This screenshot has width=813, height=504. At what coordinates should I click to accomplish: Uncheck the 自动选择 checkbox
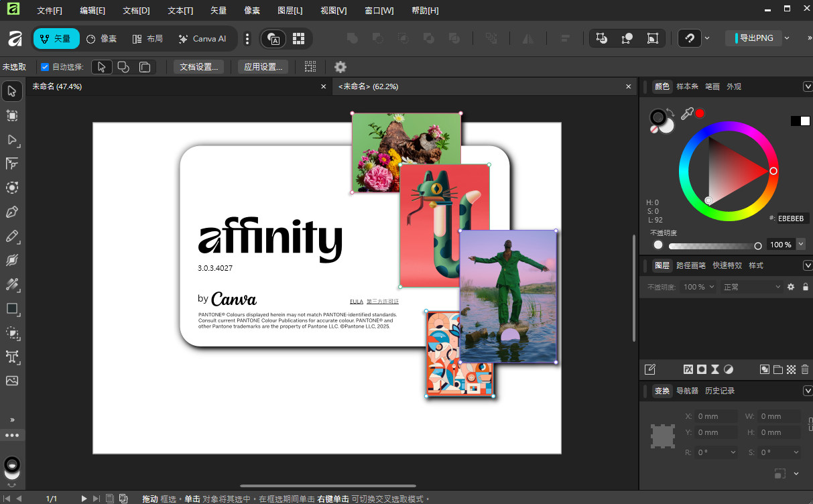pos(45,67)
